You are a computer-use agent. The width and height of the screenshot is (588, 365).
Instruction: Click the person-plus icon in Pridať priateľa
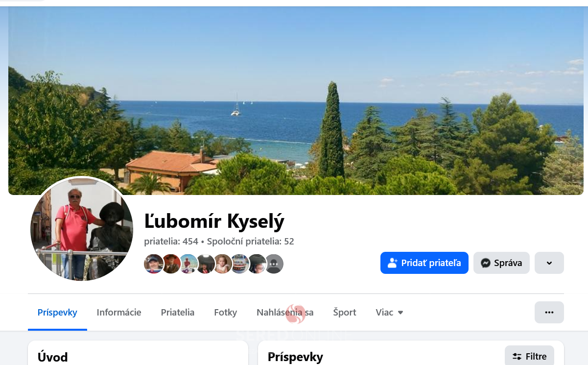(392, 263)
